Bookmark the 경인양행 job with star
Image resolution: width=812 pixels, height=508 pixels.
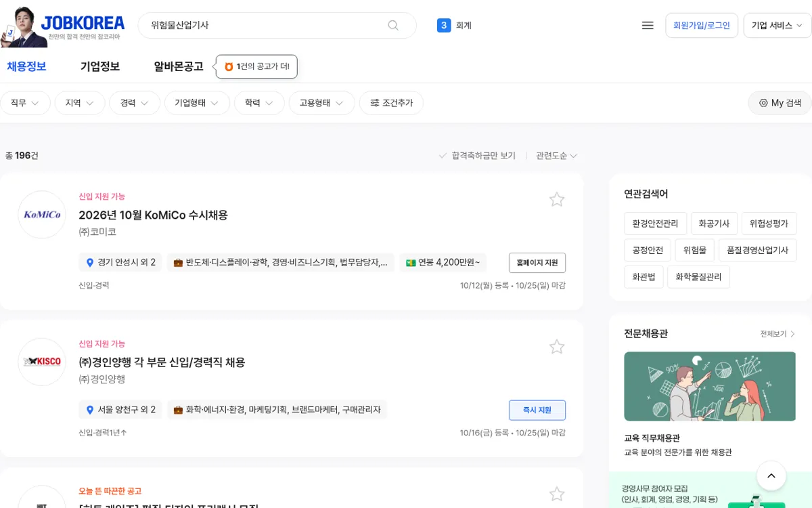tap(557, 347)
